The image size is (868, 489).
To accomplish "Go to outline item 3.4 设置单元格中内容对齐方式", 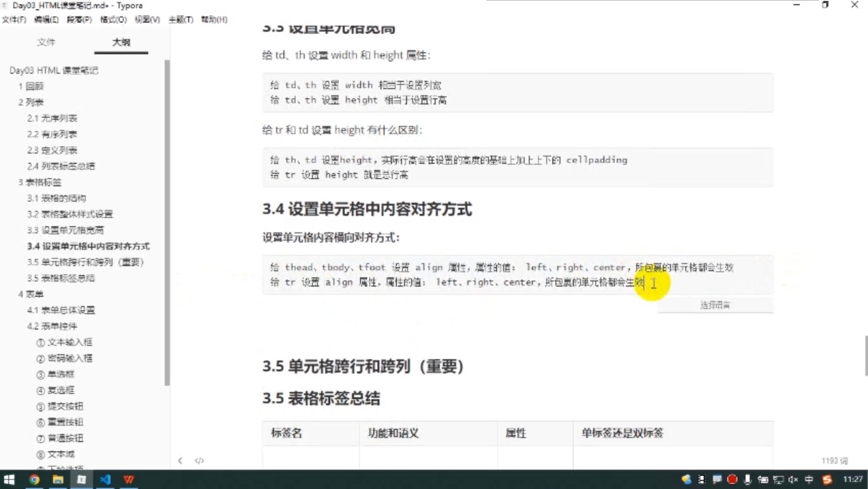I will [x=88, y=246].
